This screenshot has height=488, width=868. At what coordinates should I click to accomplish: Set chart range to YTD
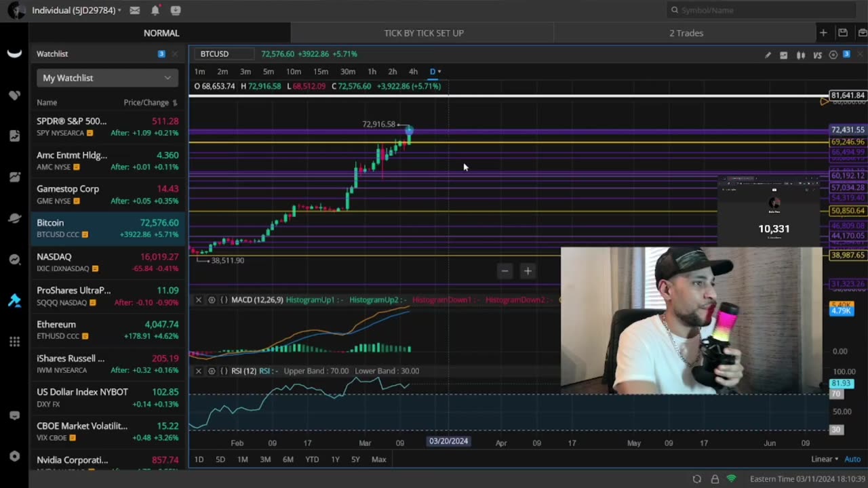coord(312,459)
